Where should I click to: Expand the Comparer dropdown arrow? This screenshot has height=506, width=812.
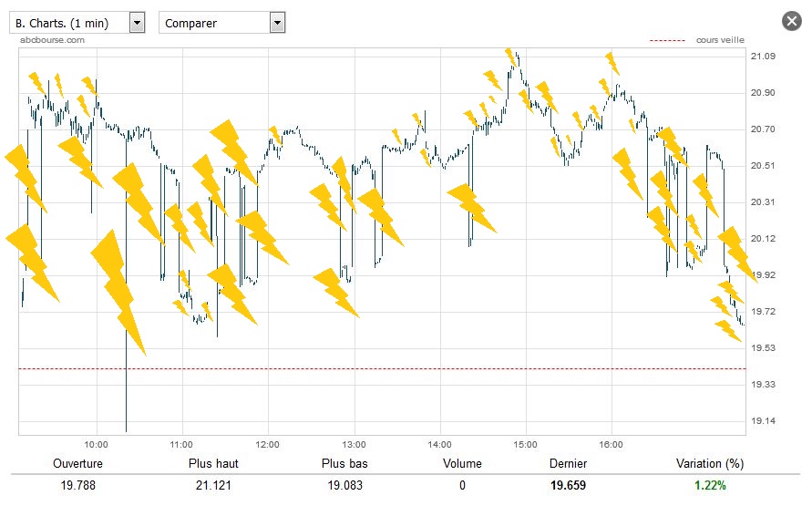click(278, 23)
